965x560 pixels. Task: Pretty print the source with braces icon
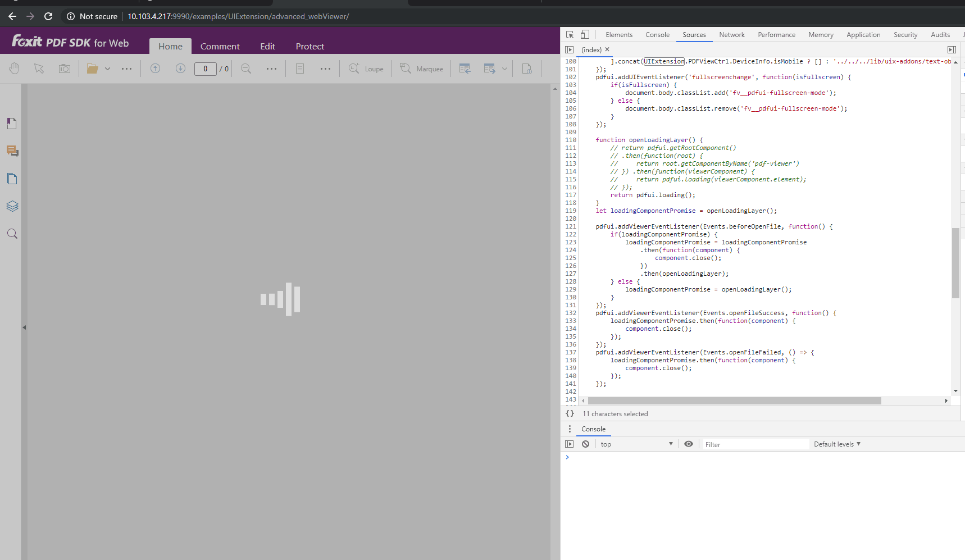click(x=570, y=413)
